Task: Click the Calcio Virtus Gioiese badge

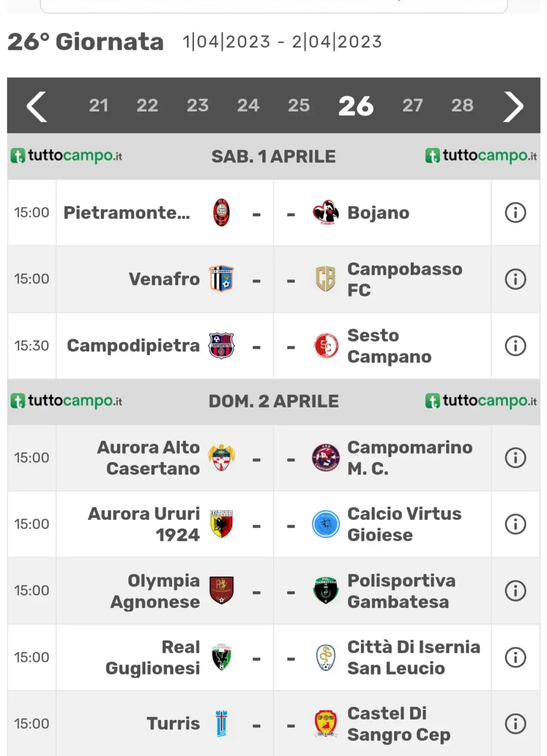Action: pyautogui.click(x=326, y=524)
